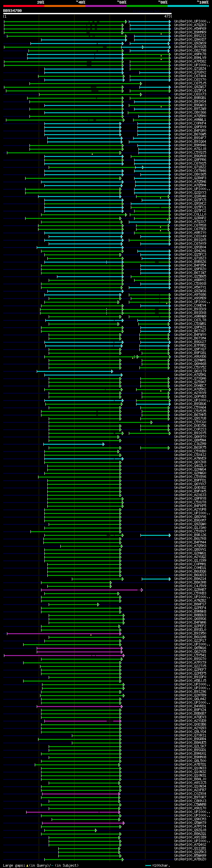The width and height of the screenshot is (212, 868).
Task: Click the UniRef100_B9SBU6 label
Action: click(190, 404)
